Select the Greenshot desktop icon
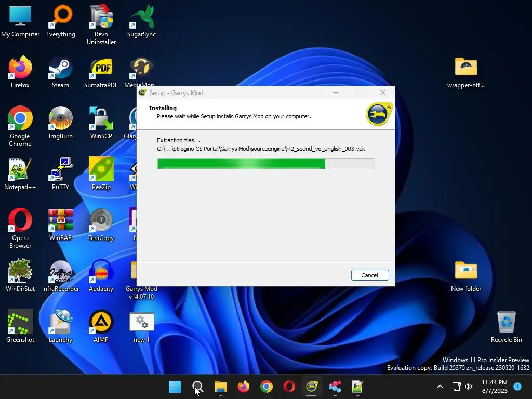The image size is (532, 399). pos(20,327)
